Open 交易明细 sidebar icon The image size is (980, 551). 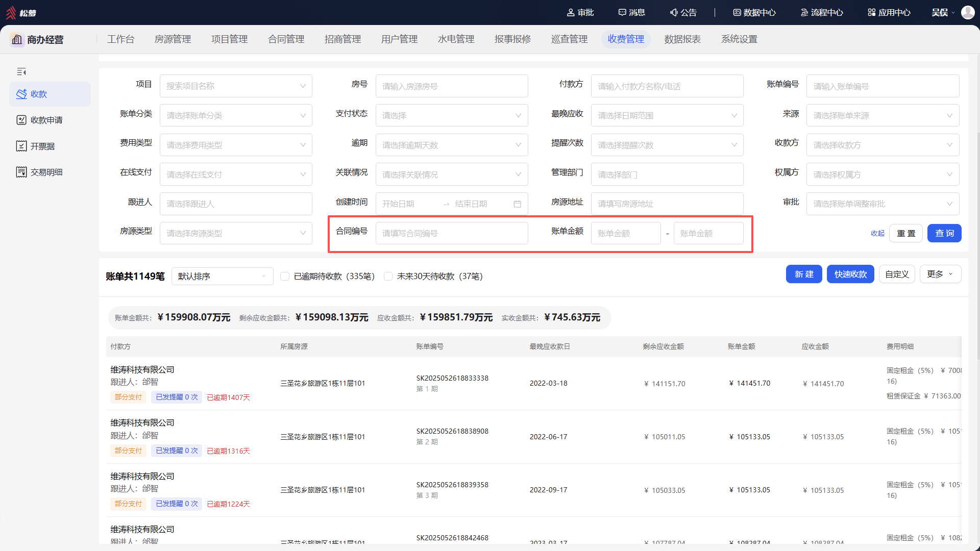[x=21, y=172]
